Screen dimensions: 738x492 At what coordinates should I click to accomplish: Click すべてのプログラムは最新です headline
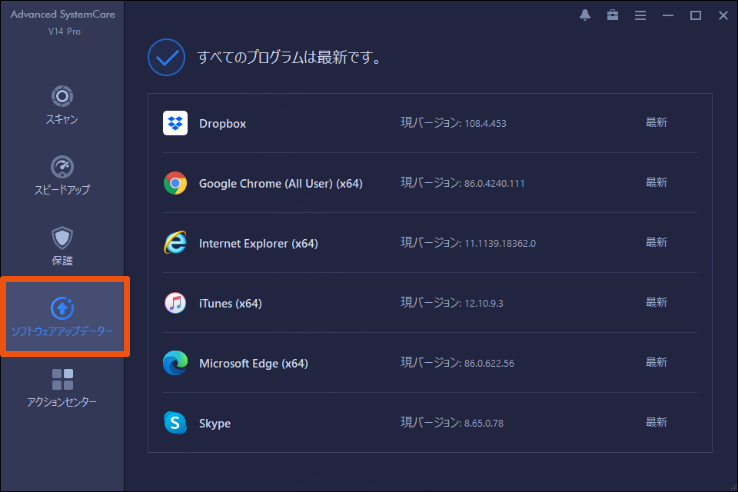(289, 58)
